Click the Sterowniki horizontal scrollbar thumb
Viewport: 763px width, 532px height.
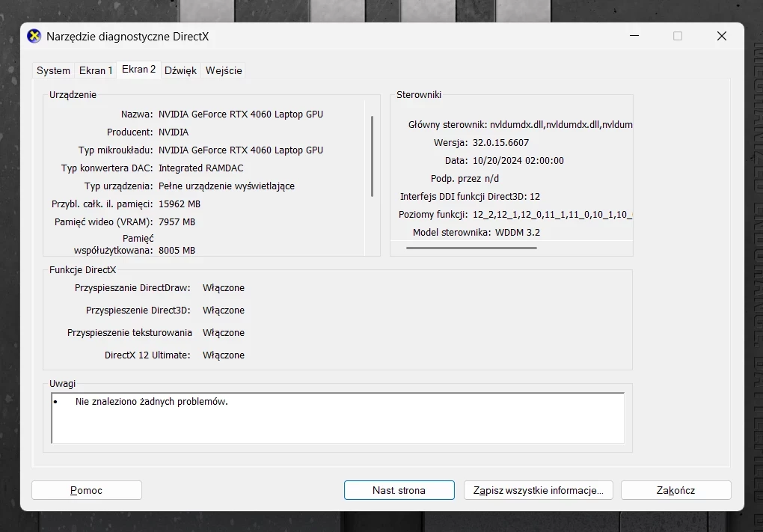click(x=471, y=248)
